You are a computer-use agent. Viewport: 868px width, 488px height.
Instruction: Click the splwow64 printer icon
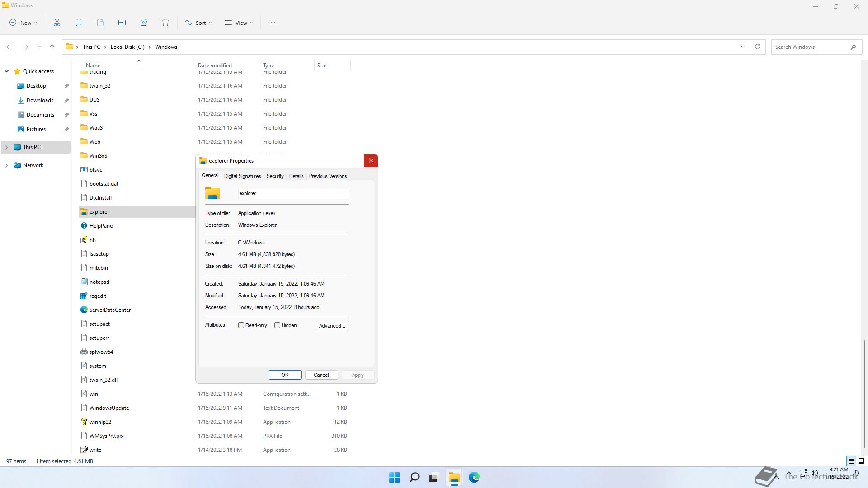tap(84, 352)
